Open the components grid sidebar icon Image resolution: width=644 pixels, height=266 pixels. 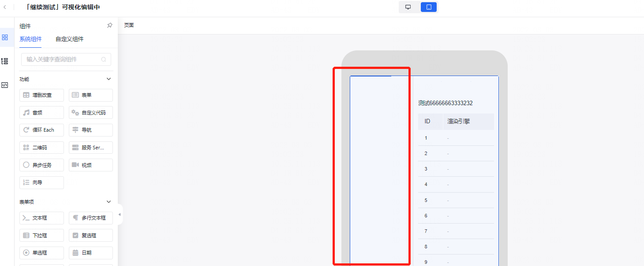(5, 37)
